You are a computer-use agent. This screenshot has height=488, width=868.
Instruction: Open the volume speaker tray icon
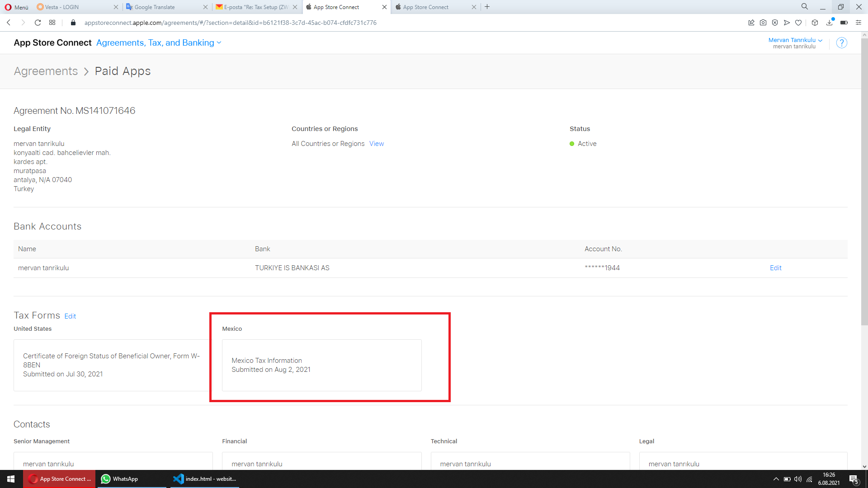[x=798, y=479]
